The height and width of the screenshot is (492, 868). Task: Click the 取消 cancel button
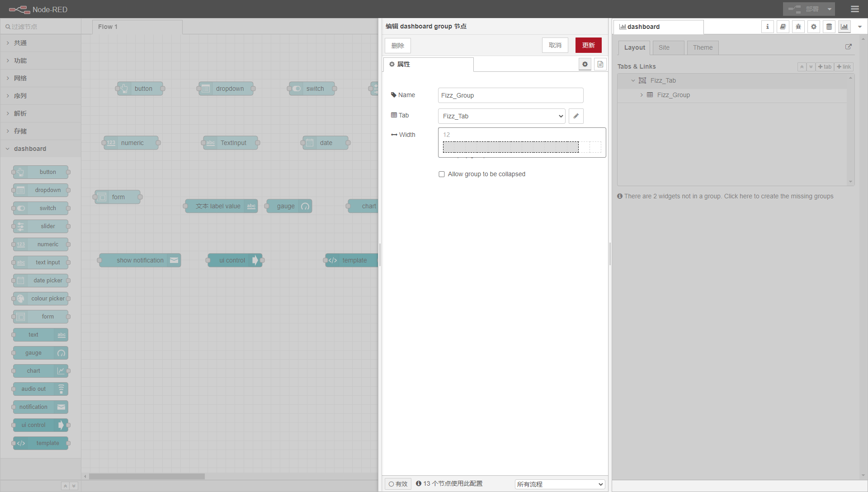coord(555,45)
